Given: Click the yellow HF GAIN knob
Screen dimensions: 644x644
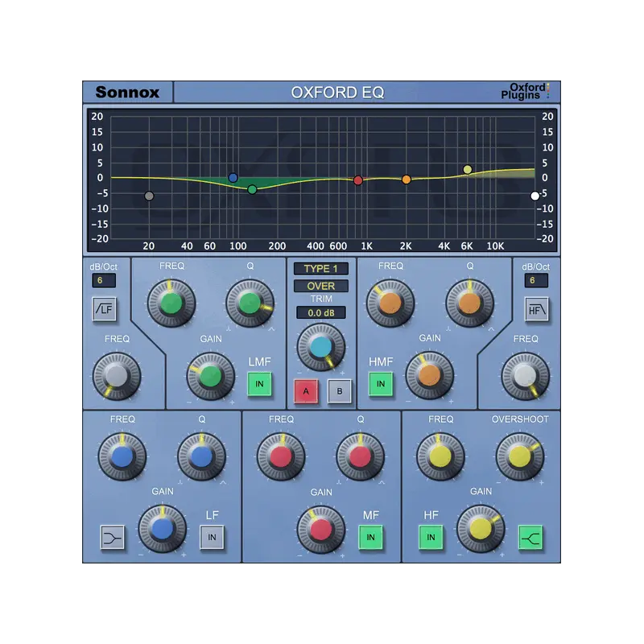Looking at the screenshot, I should pos(481,530).
